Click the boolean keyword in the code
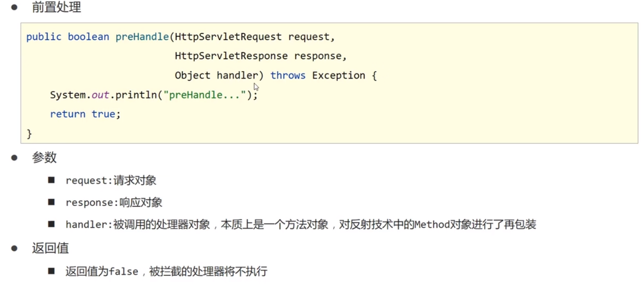 (89, 37)
